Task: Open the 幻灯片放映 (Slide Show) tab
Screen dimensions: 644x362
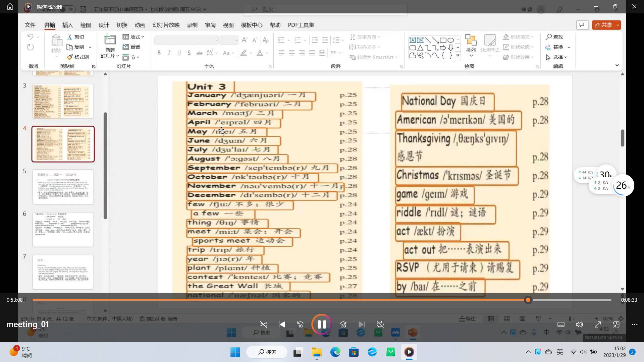Action: 166,25
